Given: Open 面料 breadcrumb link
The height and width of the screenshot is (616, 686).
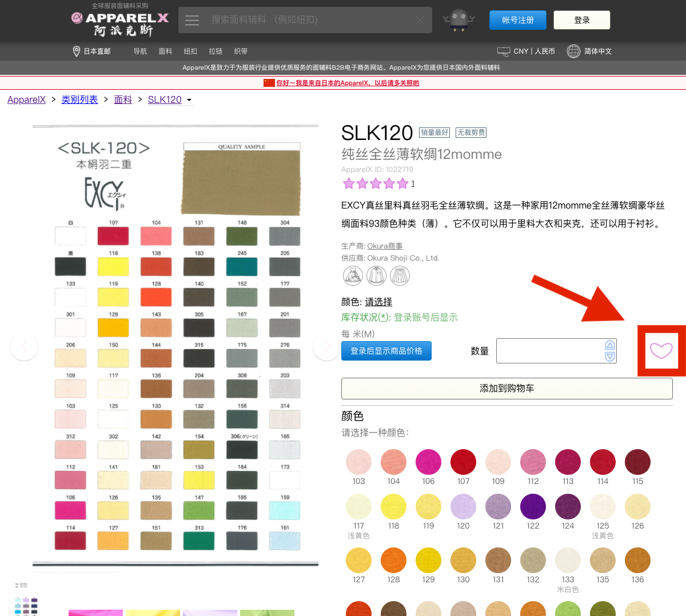Looking at the screenshot, I should tap(123, 99).
